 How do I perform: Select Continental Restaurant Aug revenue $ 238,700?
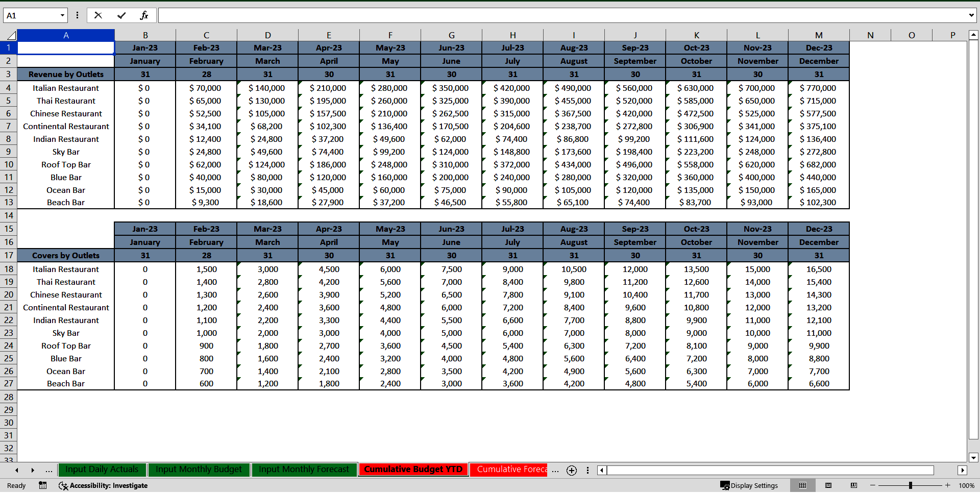pyautogui.click(x=574, y=126)
